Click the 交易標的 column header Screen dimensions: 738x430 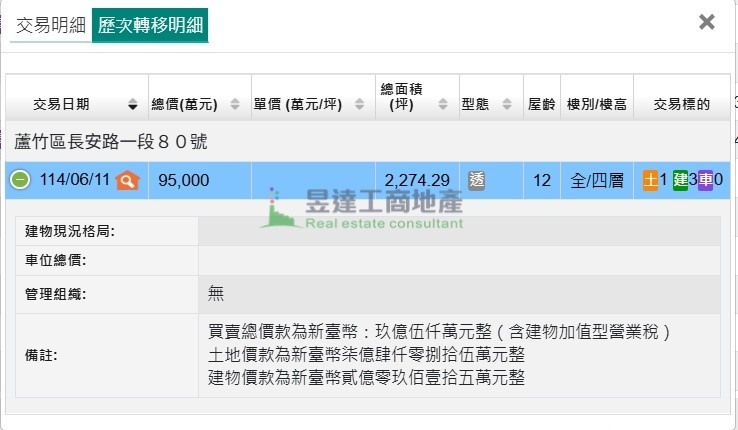coord(681,104)
